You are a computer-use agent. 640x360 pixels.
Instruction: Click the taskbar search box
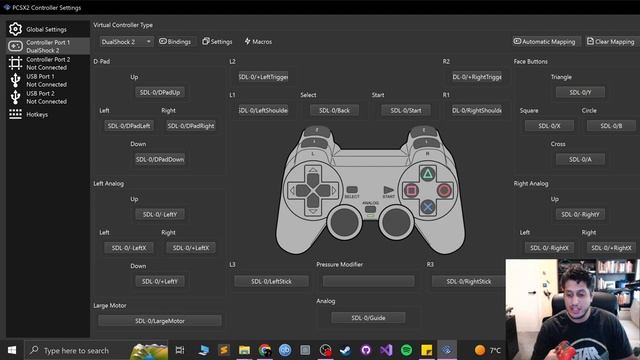tap(96, 350)
